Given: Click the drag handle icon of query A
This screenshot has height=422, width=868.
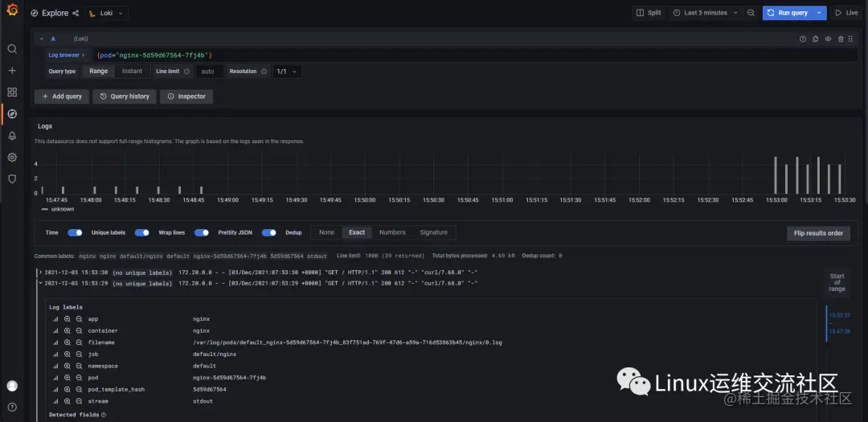Looking at the screenshot, I should 850,39.
